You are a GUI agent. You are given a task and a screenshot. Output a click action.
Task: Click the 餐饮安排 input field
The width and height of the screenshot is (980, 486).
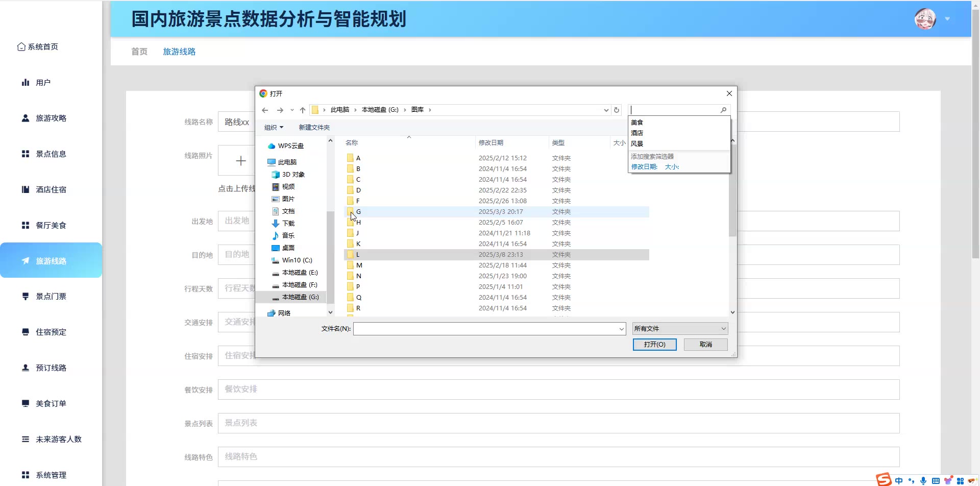pyautogui.click(x=558, y=390)
